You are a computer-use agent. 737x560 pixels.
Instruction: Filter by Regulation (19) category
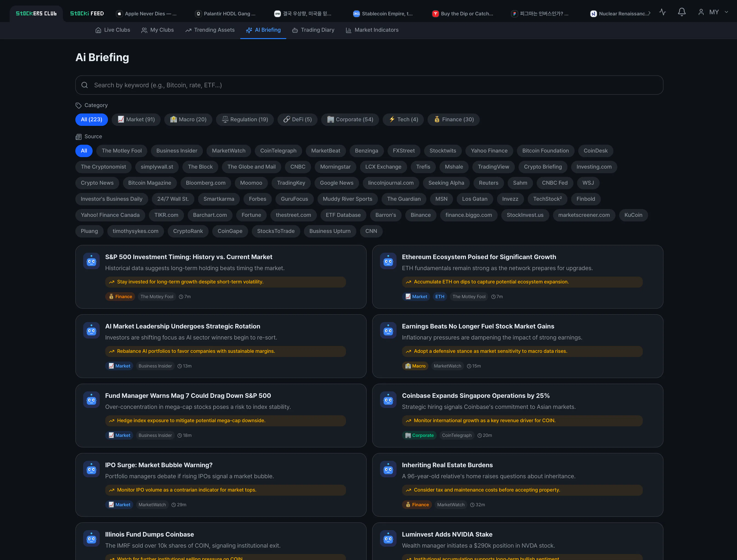tap(245, 120)
